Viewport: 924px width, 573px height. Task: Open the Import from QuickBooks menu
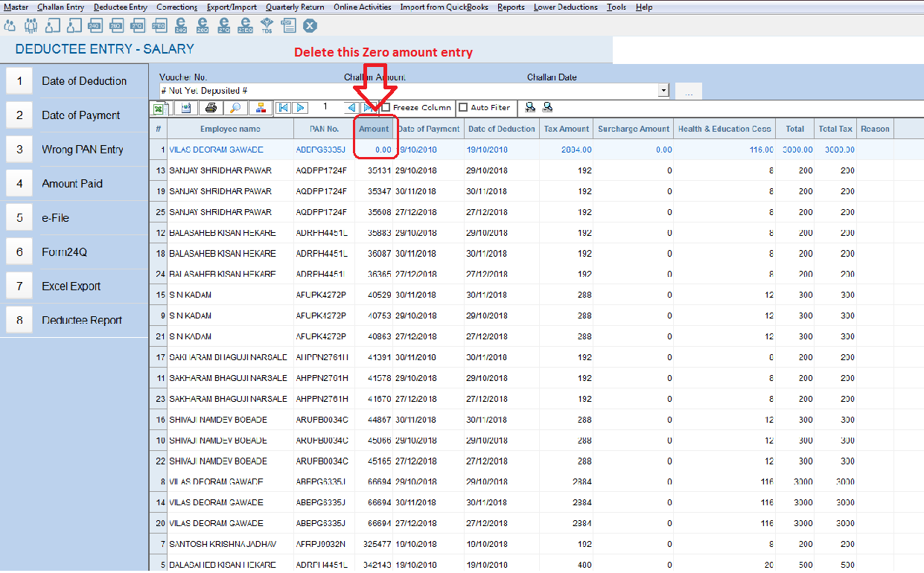(444, 7)
